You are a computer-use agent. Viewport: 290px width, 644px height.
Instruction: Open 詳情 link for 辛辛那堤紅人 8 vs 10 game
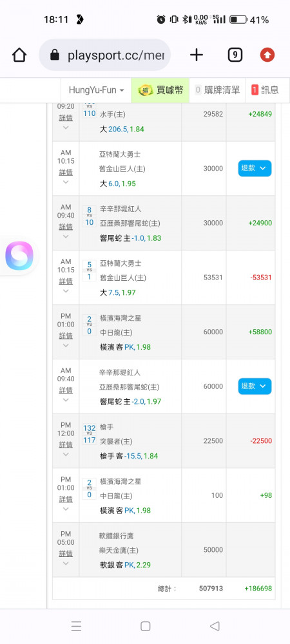tap(66, 227)
